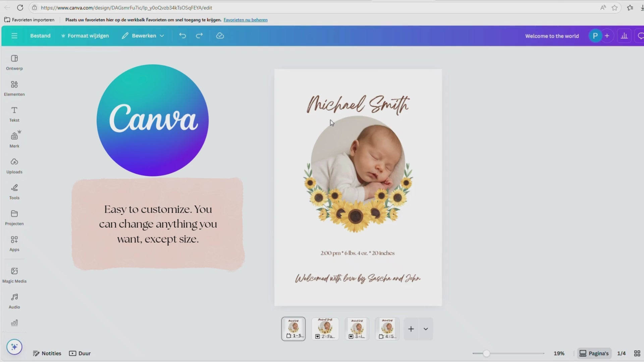Open Notities notes panel
Viewport: 644px width, 362px height.
(47, 353)
